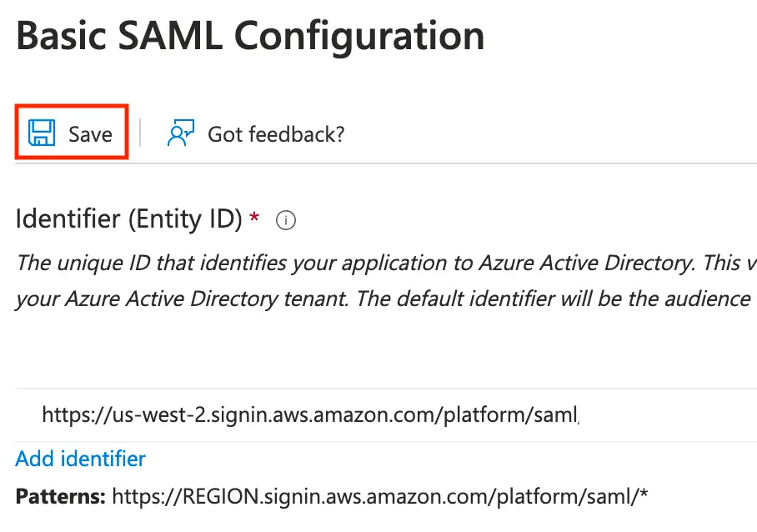Screen dimensions: 757x532
Task: Click the Identifier (Entity ID) label
Action: point(129,220)
